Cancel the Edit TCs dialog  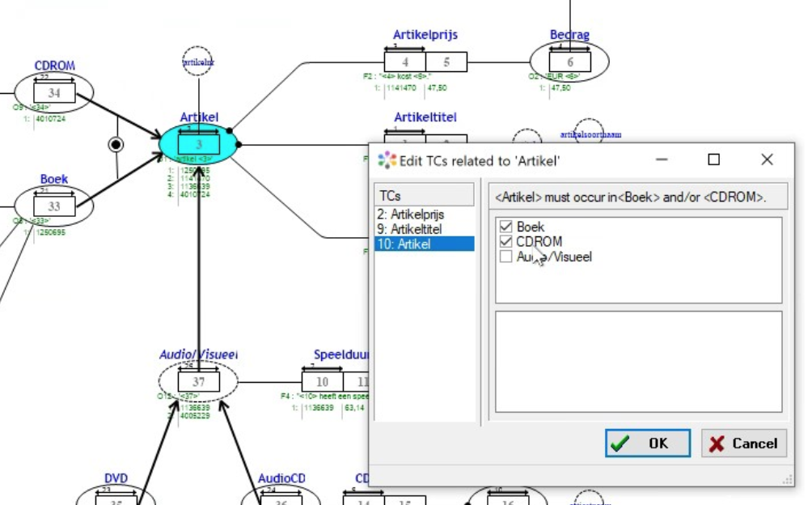(x=743, y=443)
